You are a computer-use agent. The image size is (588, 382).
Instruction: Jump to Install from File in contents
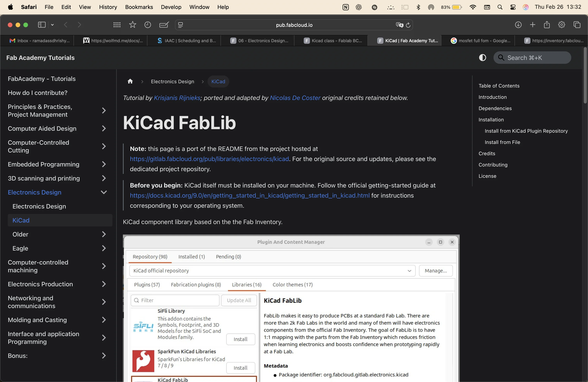point(502,142)
